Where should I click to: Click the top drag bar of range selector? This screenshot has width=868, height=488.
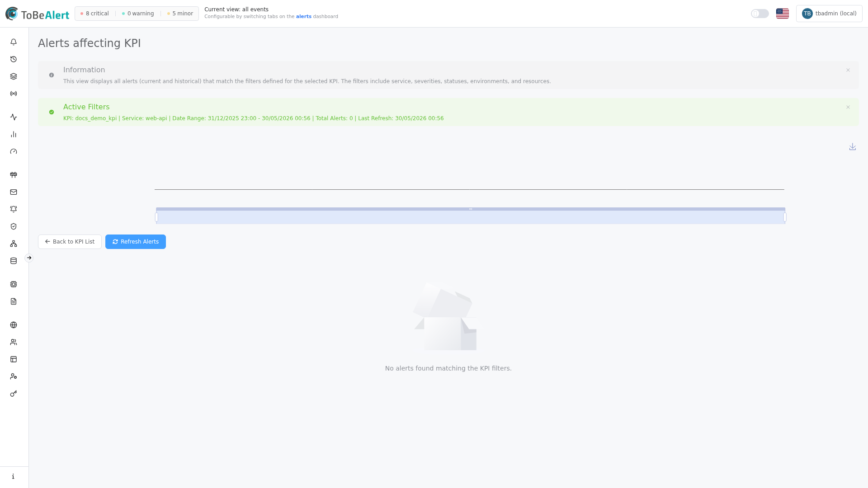tap(471, 209)
